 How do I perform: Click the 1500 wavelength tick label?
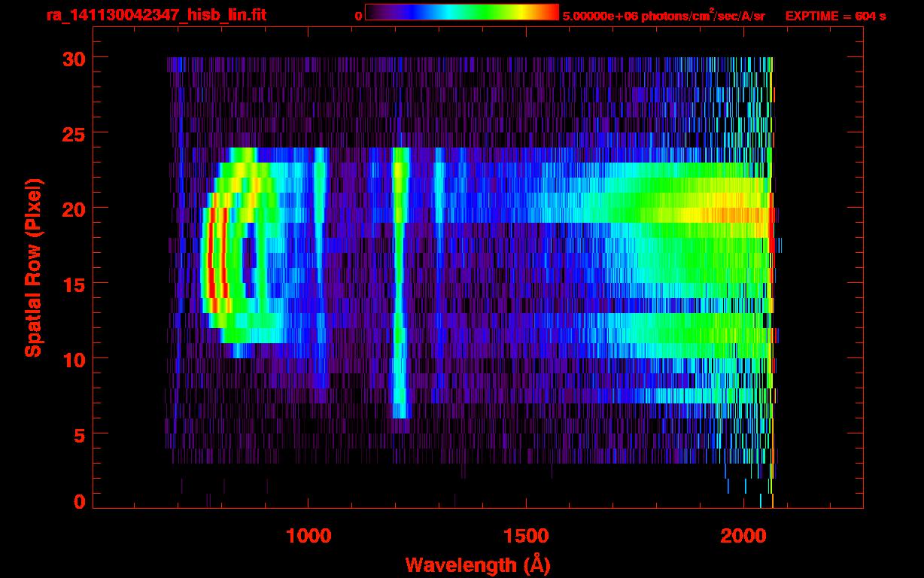pyautogui.click(x=526, y=535)
